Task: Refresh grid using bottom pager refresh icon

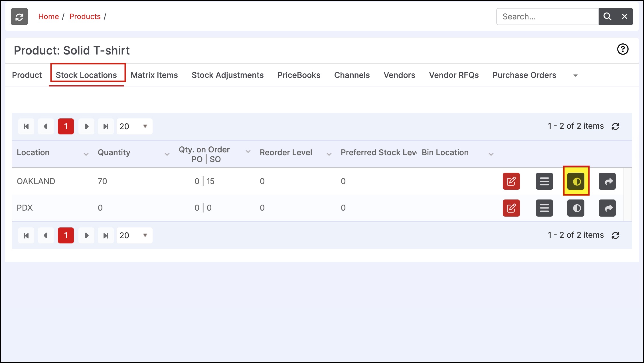Action: click(x=615, y=235)
